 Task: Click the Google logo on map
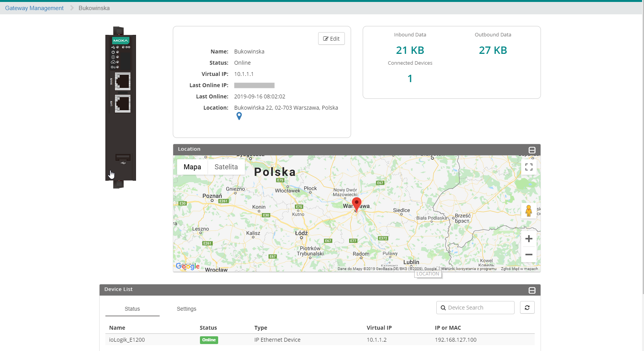tap(188, 266)
